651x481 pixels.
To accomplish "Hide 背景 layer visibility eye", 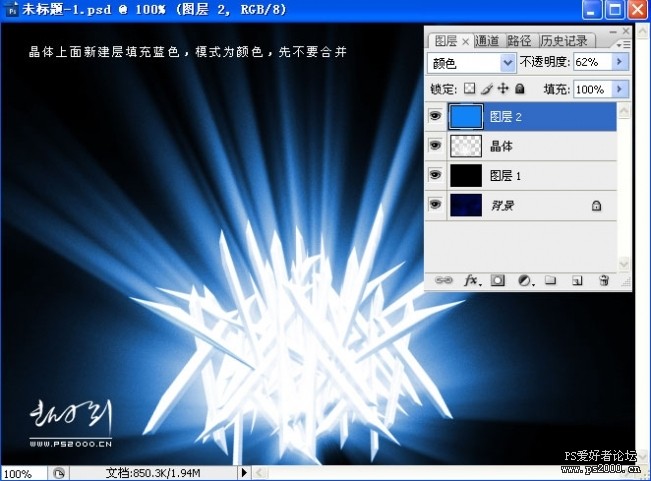I will pyautogui.click(x=435, y=205).
